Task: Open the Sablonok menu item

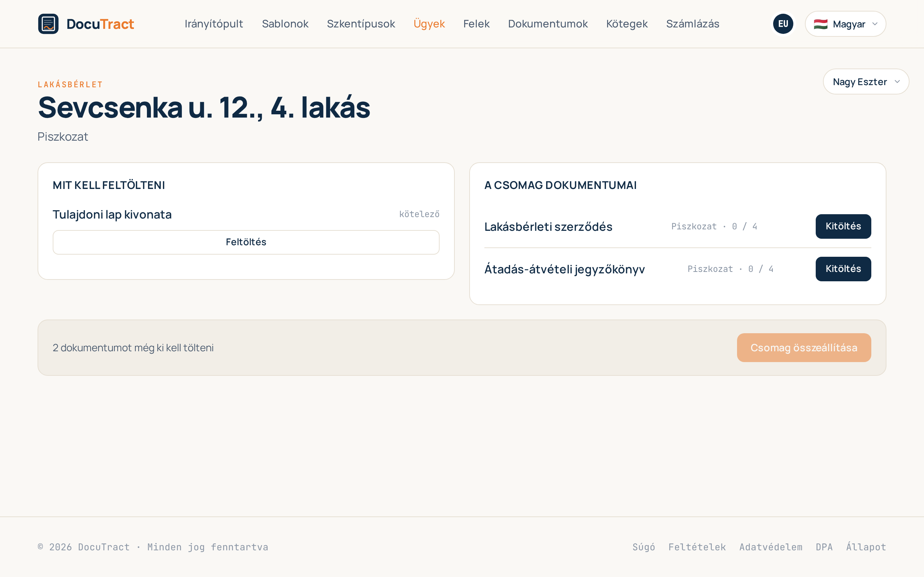Action: 285,24
